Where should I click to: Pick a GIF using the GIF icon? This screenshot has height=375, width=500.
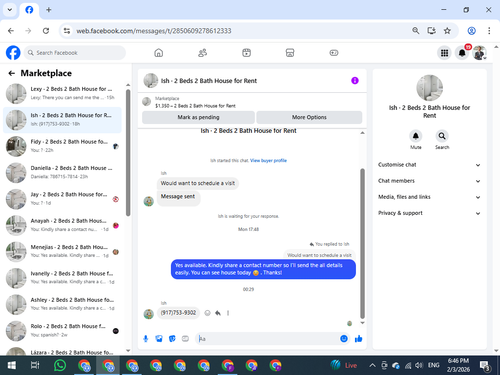pyautogui.click(x=185, y=339)
